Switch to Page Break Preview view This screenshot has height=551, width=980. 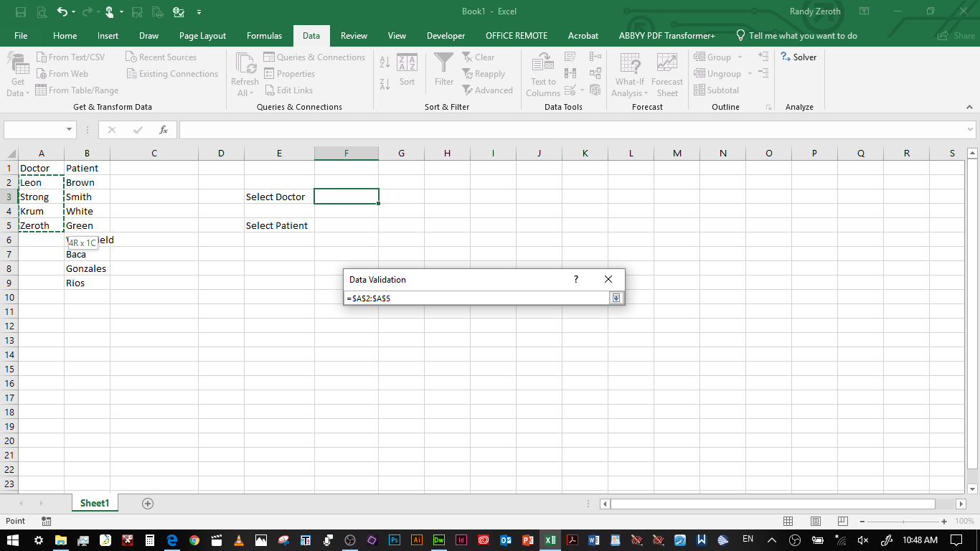click(843, 522)
